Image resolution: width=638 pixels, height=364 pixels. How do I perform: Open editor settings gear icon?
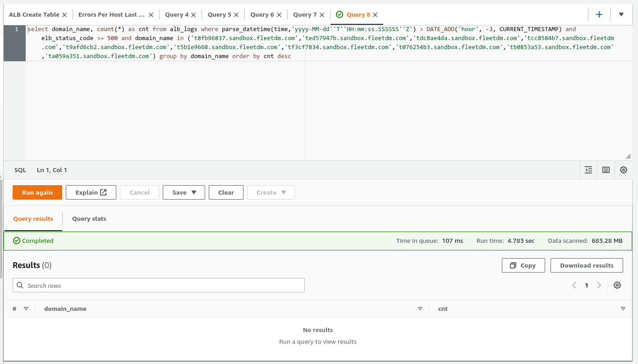click(x=624, y=170)
